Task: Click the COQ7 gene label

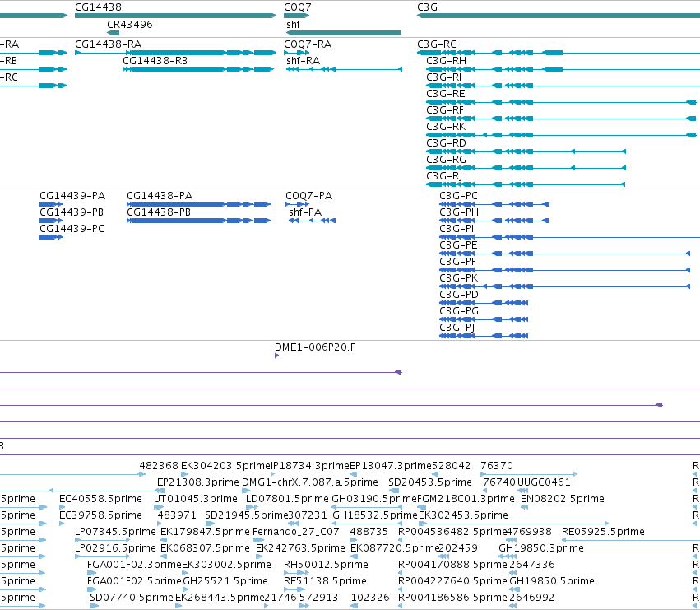Action: (297, 7)
